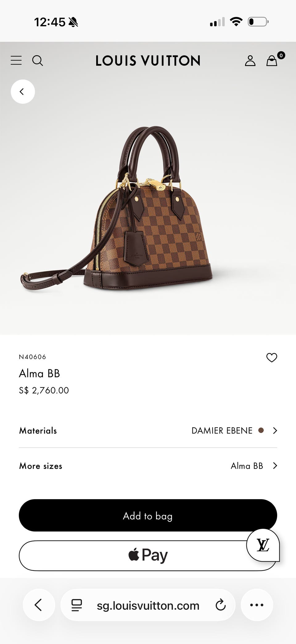View the shopping bag icon
The width and height of the screenshot is (296, 644).
click(x=272, y=61)
